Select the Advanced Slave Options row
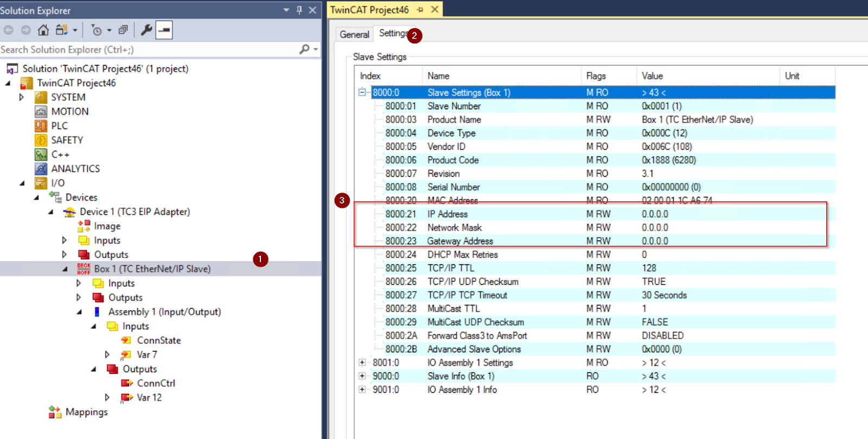Image resolution: width=868 pixels, height=439 pixels. (x=595, y=349)
